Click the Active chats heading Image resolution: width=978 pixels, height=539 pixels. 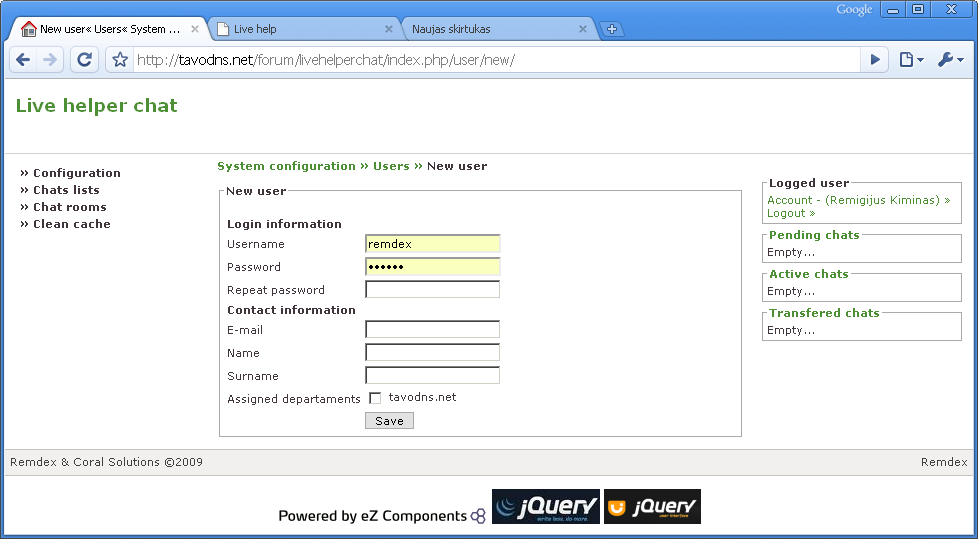pos(809,274)
